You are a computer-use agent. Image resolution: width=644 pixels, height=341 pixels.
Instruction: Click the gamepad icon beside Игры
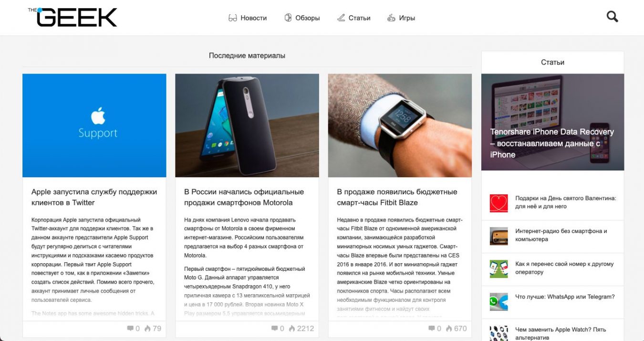391,18
